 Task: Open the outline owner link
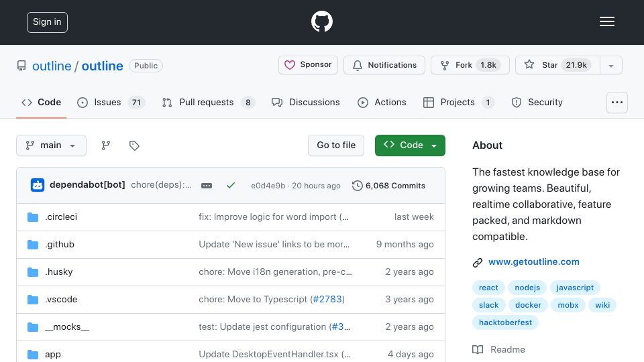click(x=52, y=66)
